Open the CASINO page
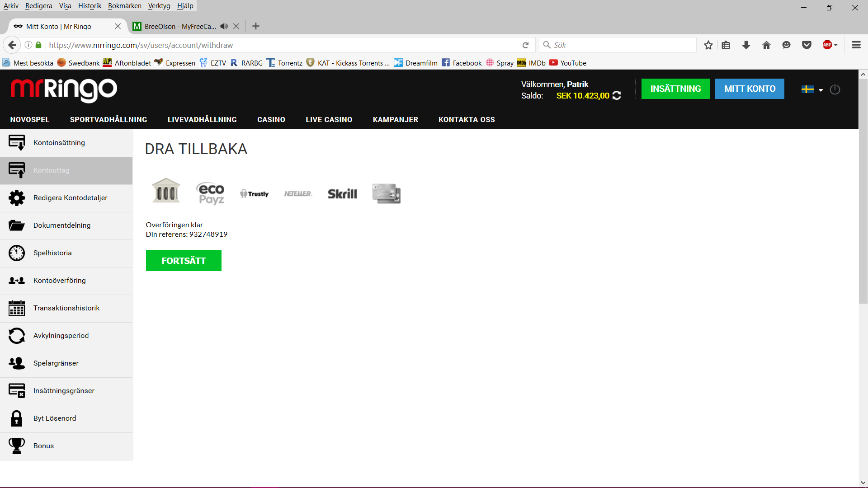This screenshot has width=868, height=488. [271, 120]
